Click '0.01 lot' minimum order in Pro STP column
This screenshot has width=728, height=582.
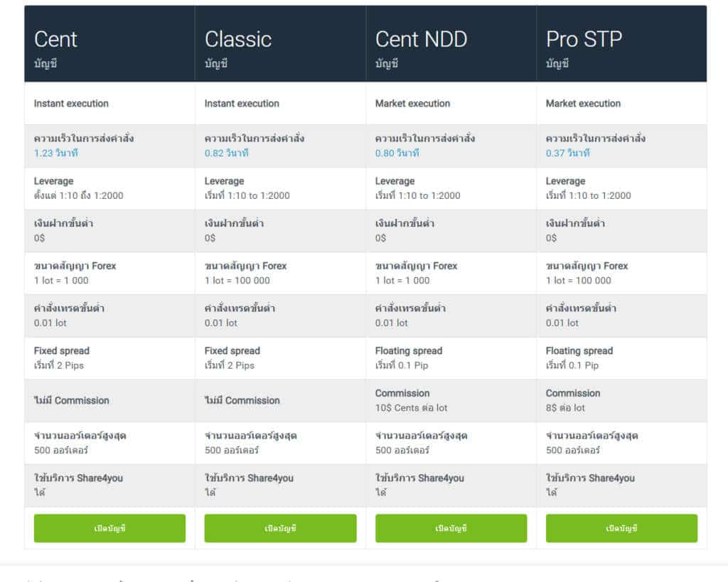562,323
